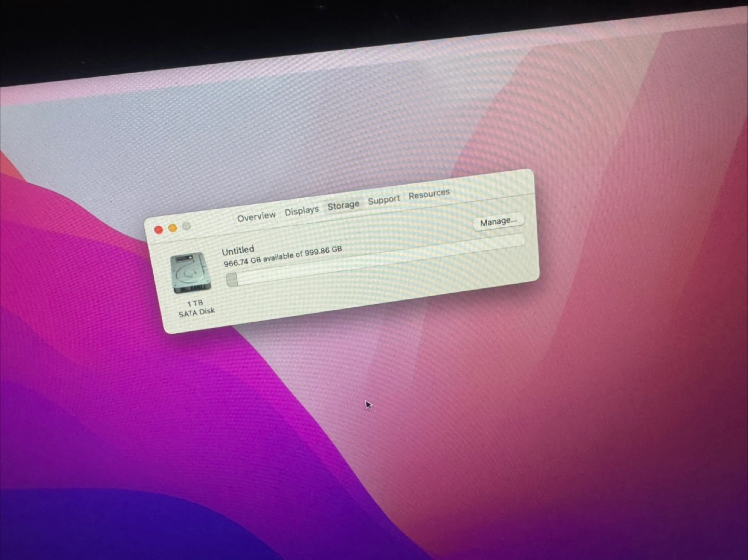748x560 pixels.
Task: Click the used segment of storage bar
Action: (232, 280)
